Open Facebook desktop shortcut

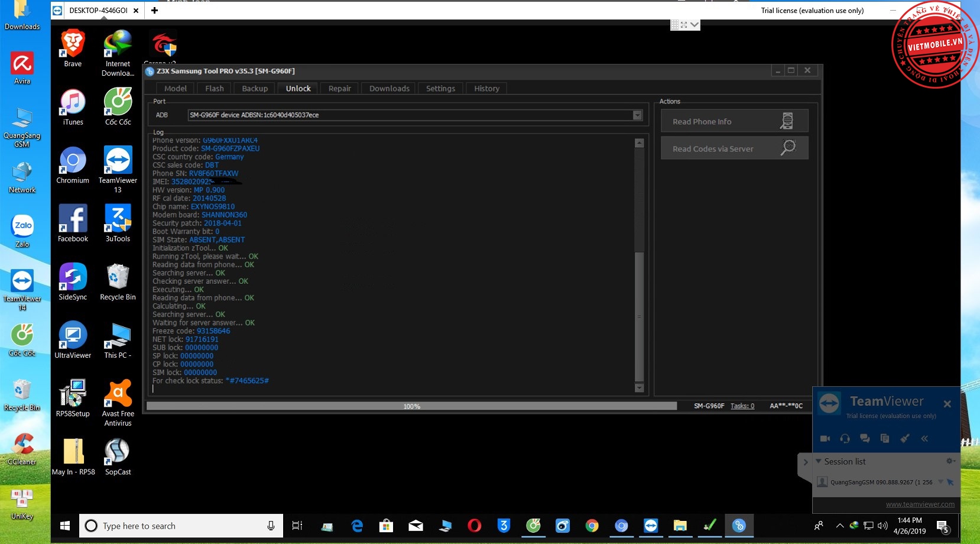point(73,224)
